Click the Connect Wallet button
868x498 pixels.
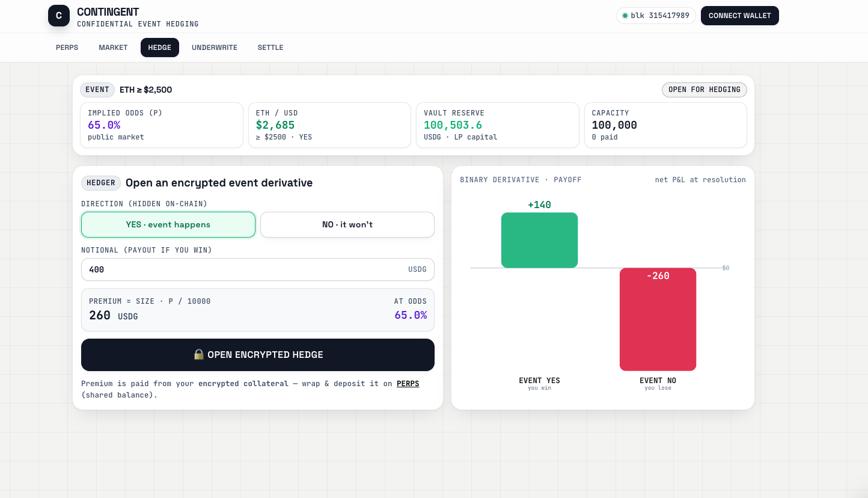click(740, 16)
